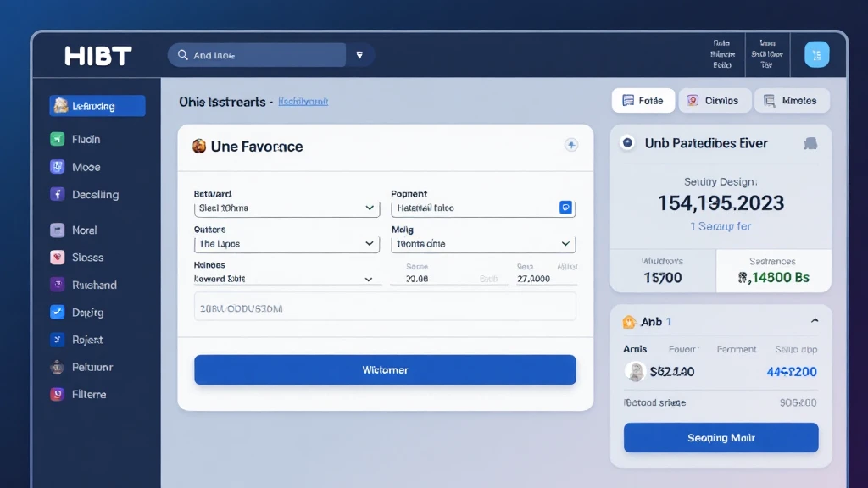Click the filter icon beside the search bar
Screen dimensions: 868x488
[x=359, y=53]
